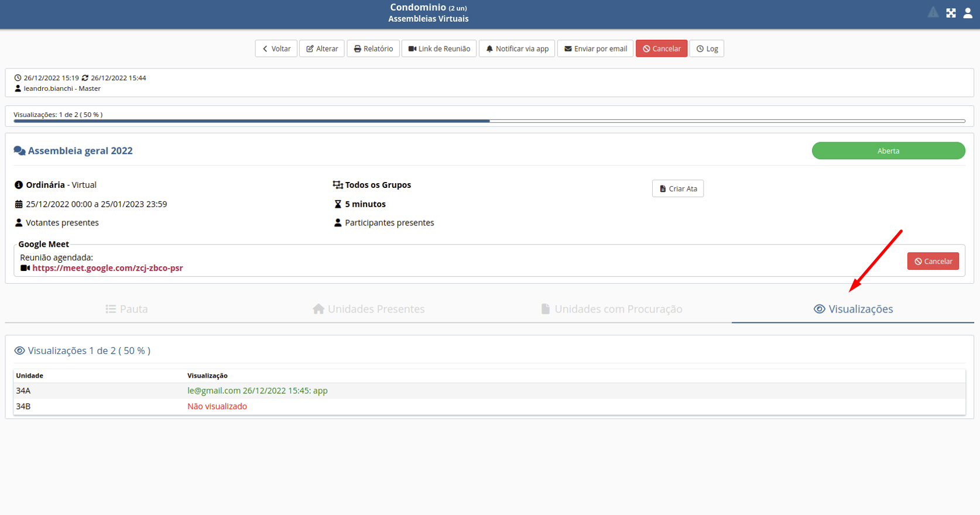Edit the assembly with Alterar
The height and width of the screenshot is (515, 980).
point(322,49)
